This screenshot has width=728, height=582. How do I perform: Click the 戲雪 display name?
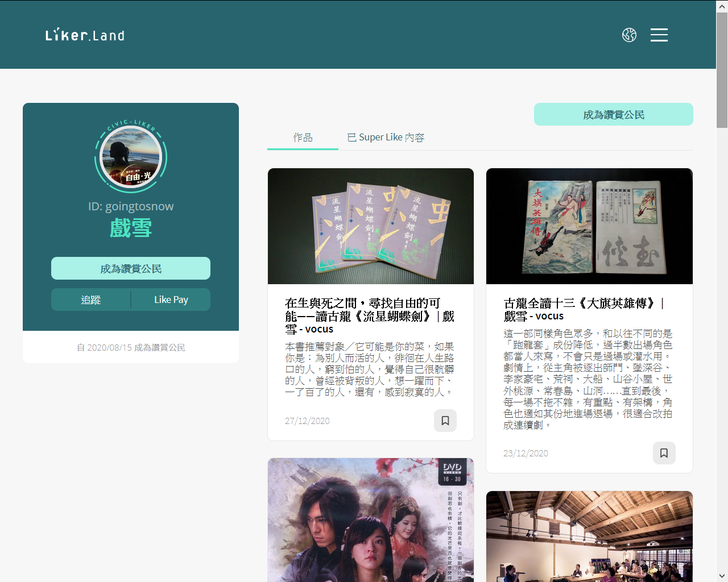pos(131,228)
